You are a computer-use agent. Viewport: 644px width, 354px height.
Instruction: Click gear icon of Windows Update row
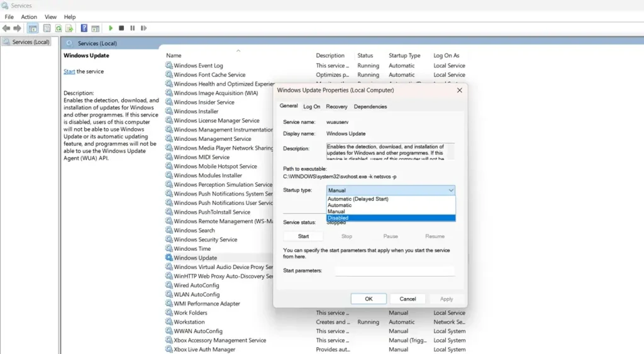pos(169,258)
